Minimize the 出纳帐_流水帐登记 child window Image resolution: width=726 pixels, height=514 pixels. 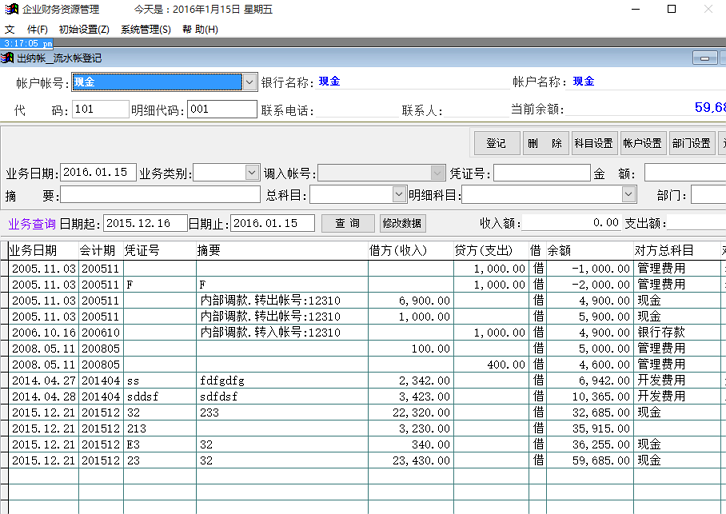[x=704, y=58]
